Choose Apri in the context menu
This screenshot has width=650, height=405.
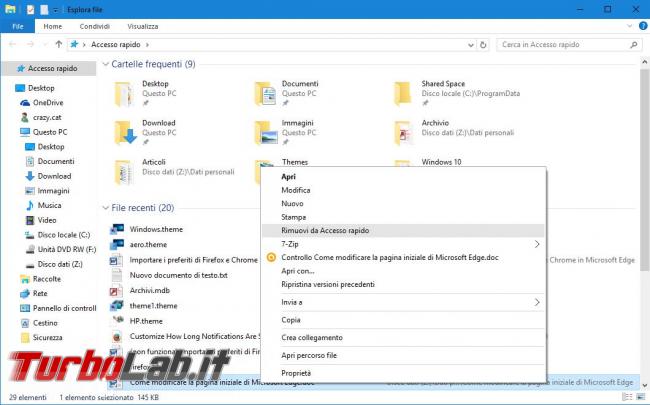click(x=403, y=177)
